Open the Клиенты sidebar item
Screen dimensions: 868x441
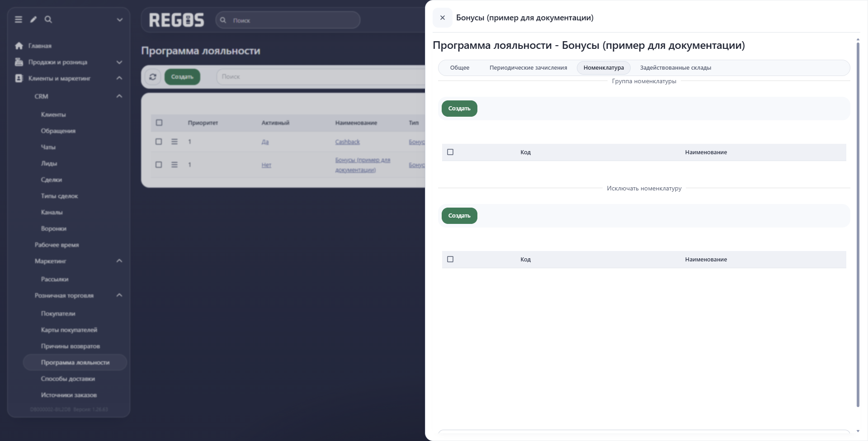point(53,114)
